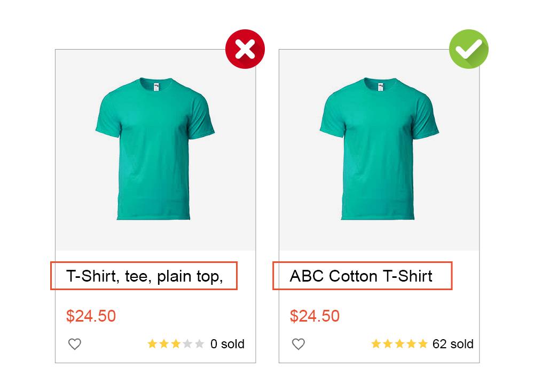Image resolution: width=534 pixels, height=392 pixels.
Task: Click the $24.50 price under 'T-Shirt, tee, plain top,'
Action: [91, 316]
